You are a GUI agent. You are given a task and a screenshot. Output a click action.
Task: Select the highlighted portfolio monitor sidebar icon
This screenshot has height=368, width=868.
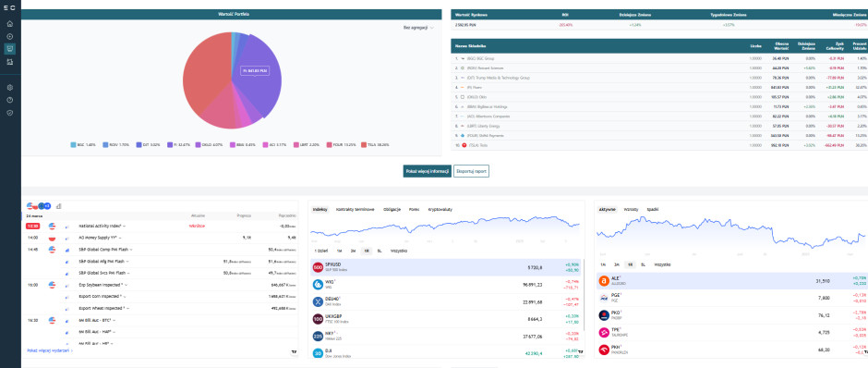(9, 49)
